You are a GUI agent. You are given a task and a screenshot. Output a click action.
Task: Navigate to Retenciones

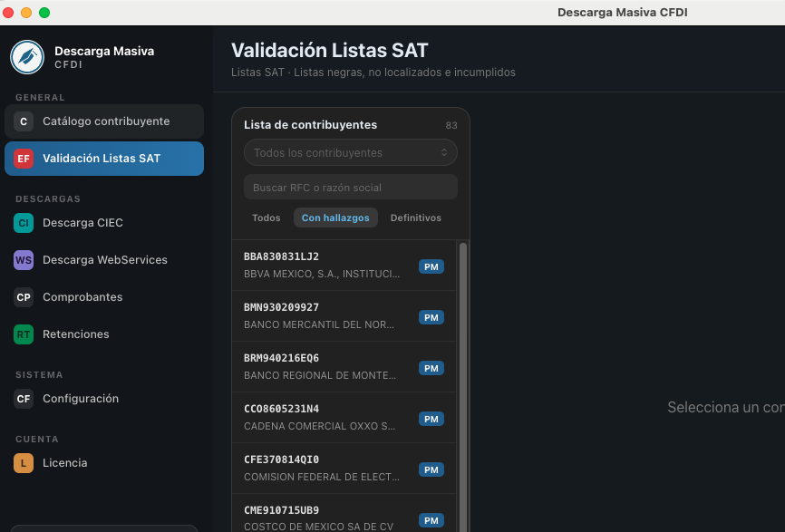click(104, 334)
